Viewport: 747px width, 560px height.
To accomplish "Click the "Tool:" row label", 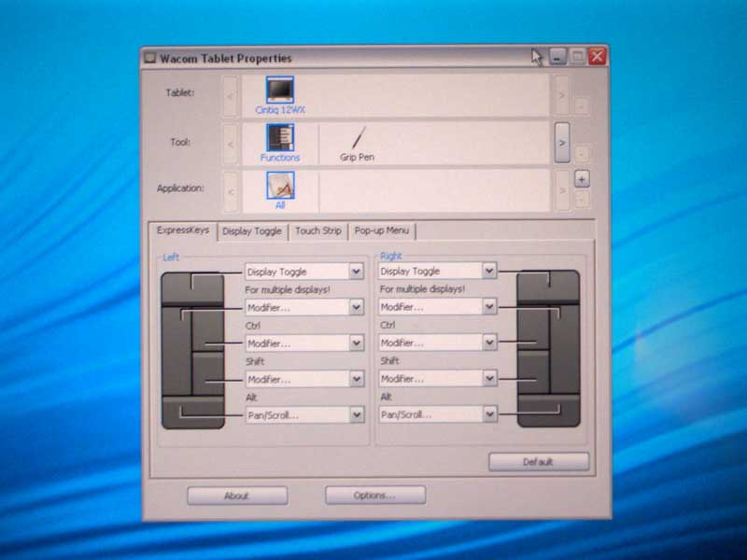I will click(180, 142).
